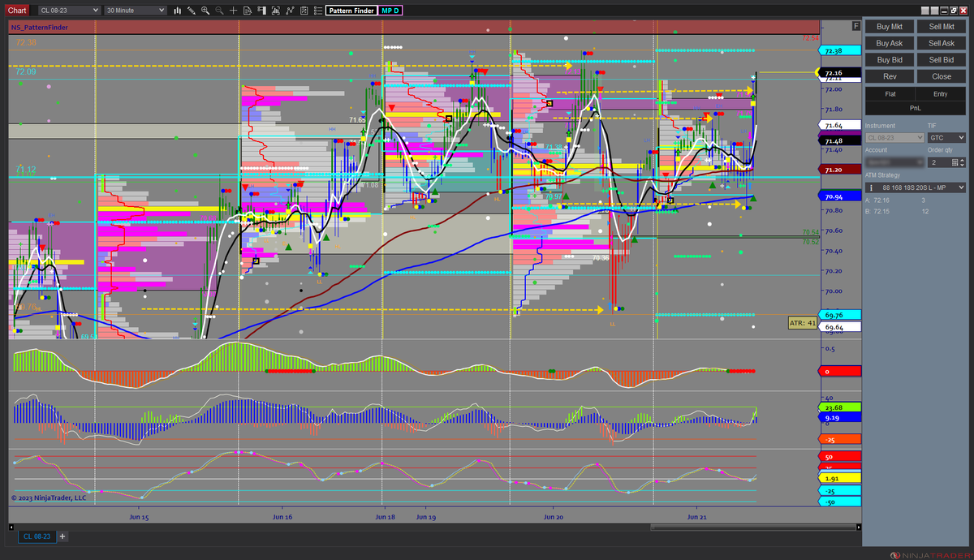Select the CL 08-23 bottom tab

click(37, 536)
